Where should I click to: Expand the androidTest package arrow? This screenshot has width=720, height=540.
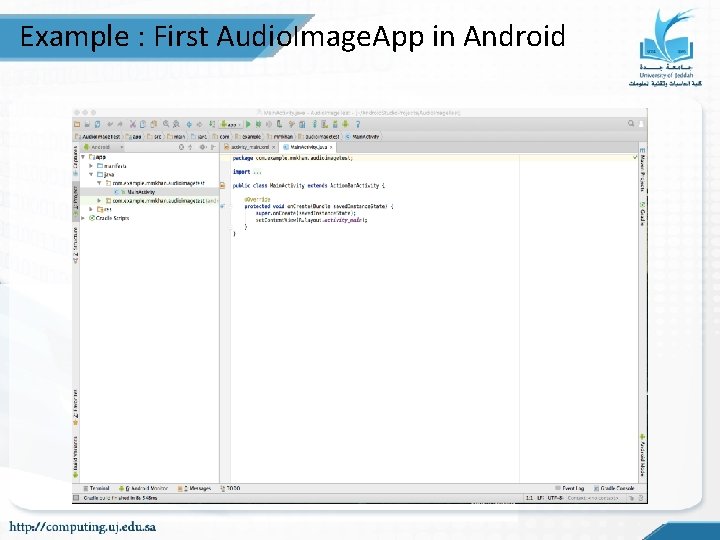[x=99, y=201]
